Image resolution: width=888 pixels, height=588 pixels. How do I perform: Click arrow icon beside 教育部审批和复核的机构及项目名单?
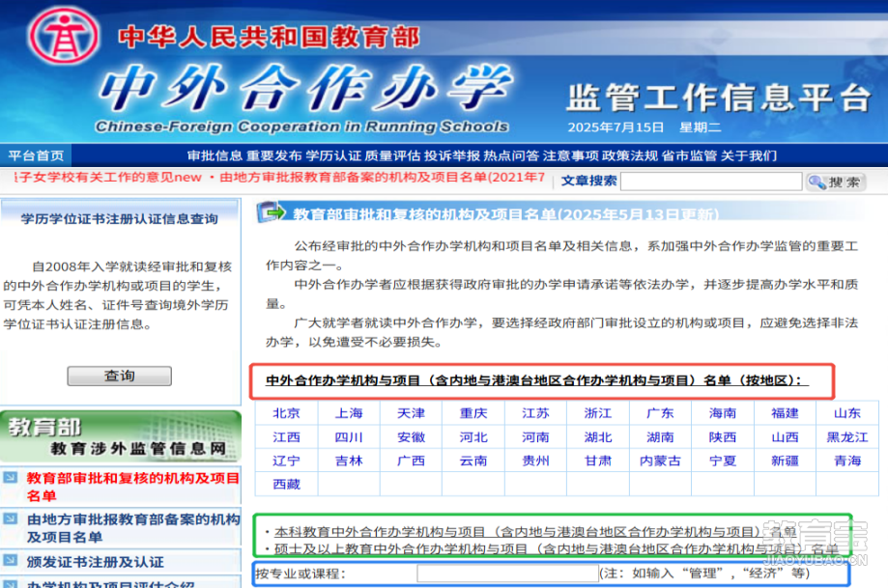pos(11,477)
